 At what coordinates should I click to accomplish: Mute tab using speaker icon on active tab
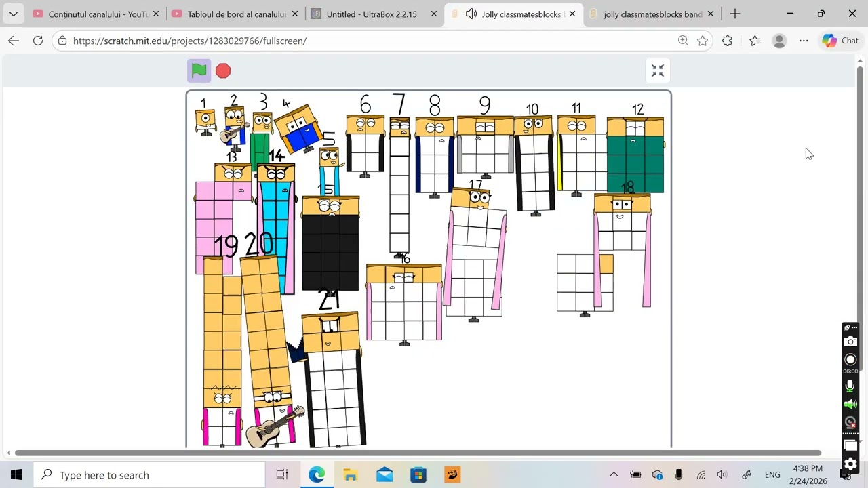click(471, 14)
